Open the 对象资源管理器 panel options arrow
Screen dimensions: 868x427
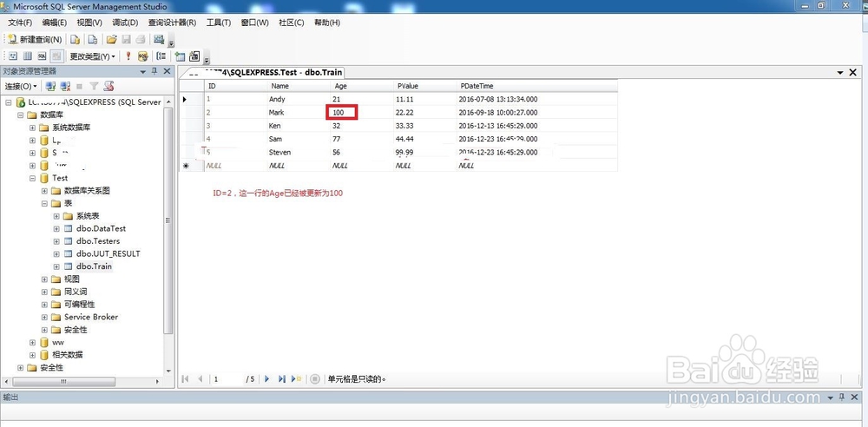tap(143, 71)
